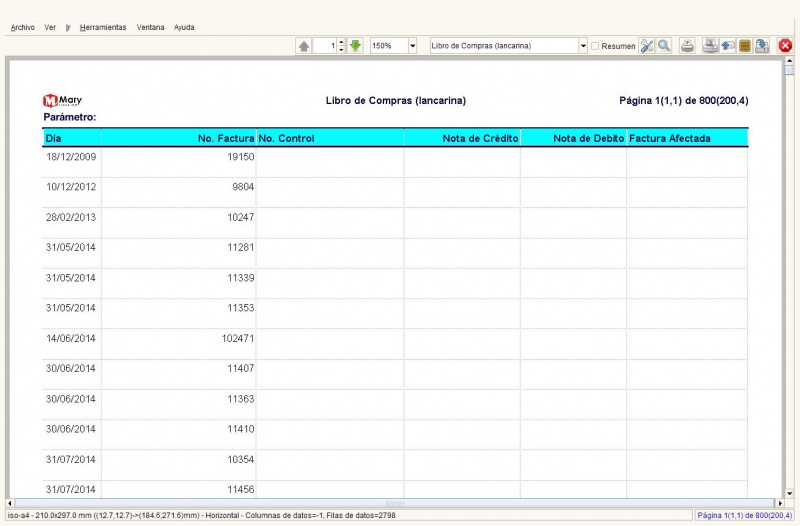Click the vertical scrollbar down arrow
The height and width of the screenshot is (526, 800).
tap(790, 493)
